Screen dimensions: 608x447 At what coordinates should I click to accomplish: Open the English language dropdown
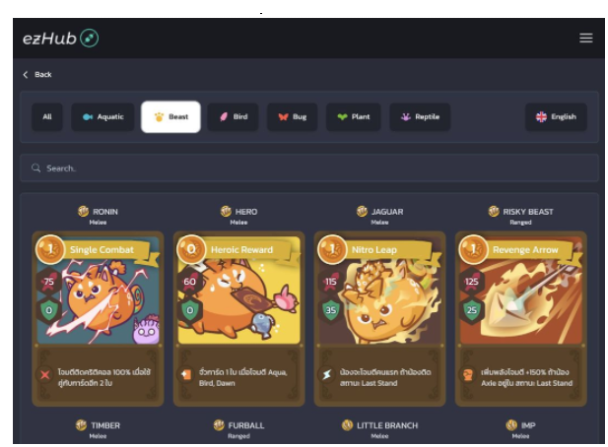[x=556, y=117]
